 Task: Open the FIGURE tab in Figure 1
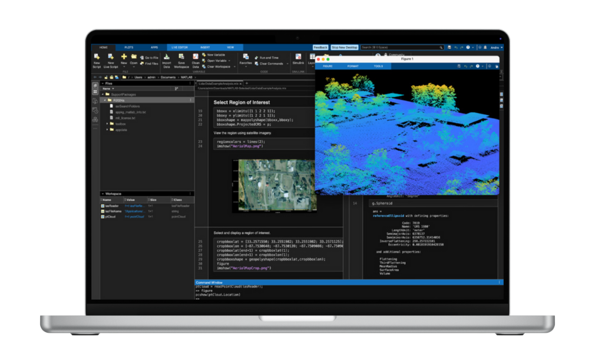point(328,66)
